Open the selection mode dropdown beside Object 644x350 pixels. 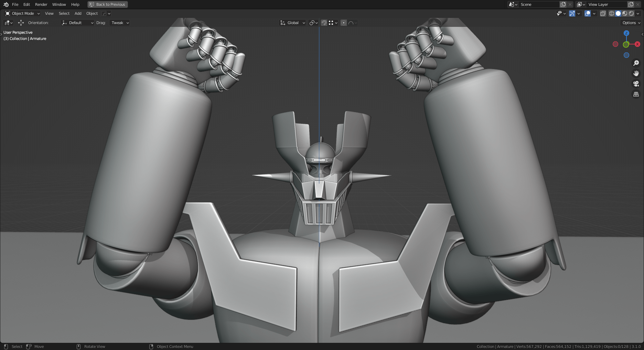click(106, 13)
